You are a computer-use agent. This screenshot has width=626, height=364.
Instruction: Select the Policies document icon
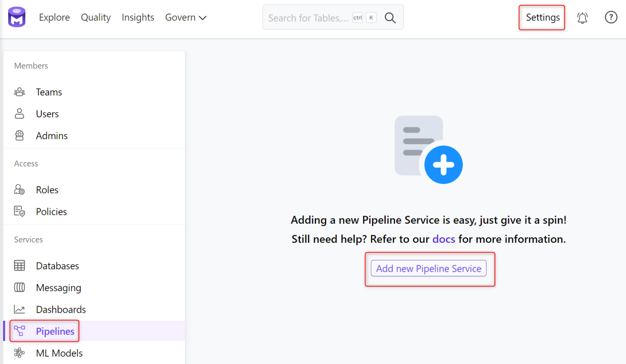[20, 211]
